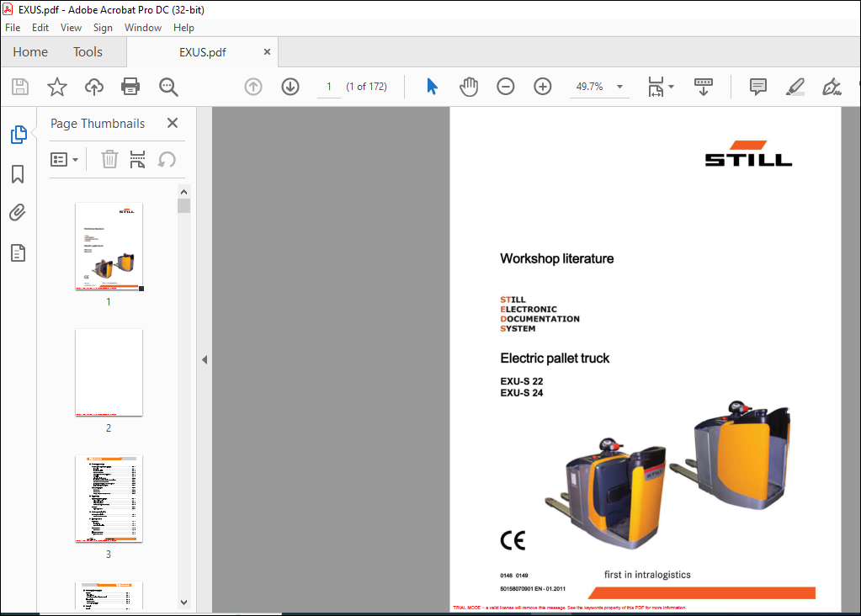Print the file with the printer icon
Viewport: 861px width, 616px height.
(x=130, y=87)
